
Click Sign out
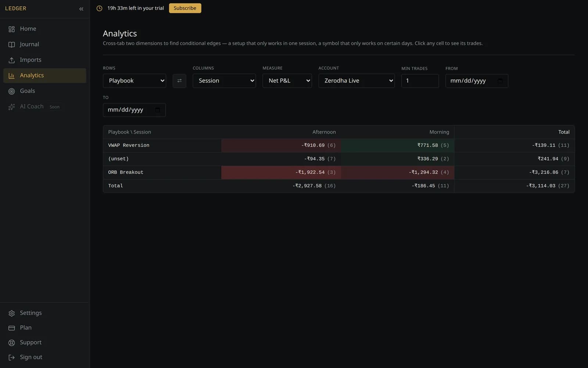click(x=45, y=357)
